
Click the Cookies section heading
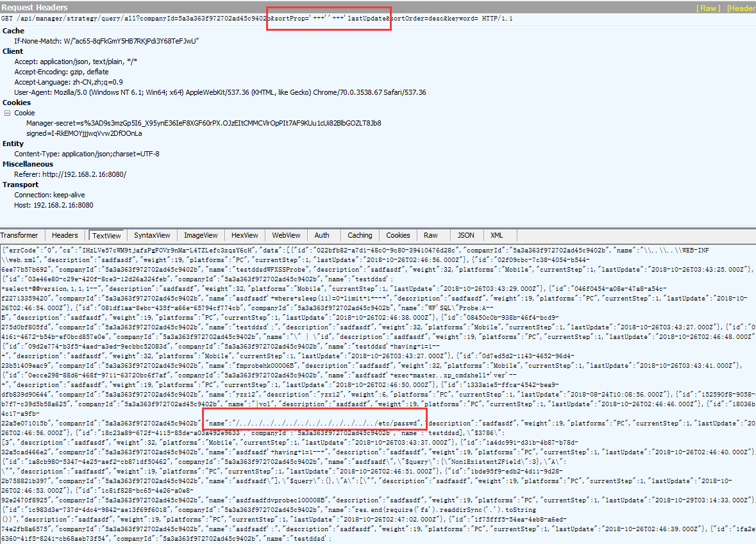(x=17, y=103)
